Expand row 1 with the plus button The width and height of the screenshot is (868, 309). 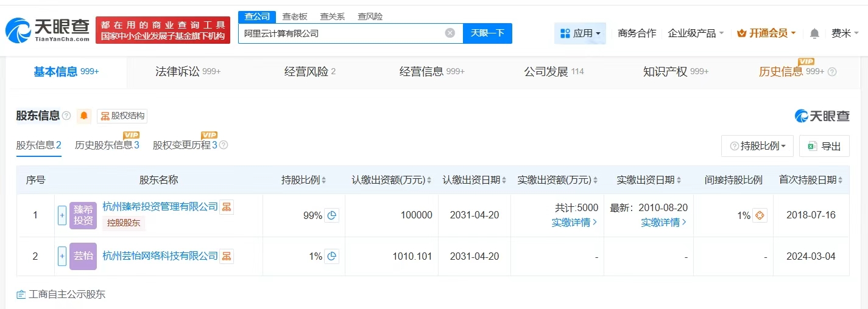[x=62, y=215]
